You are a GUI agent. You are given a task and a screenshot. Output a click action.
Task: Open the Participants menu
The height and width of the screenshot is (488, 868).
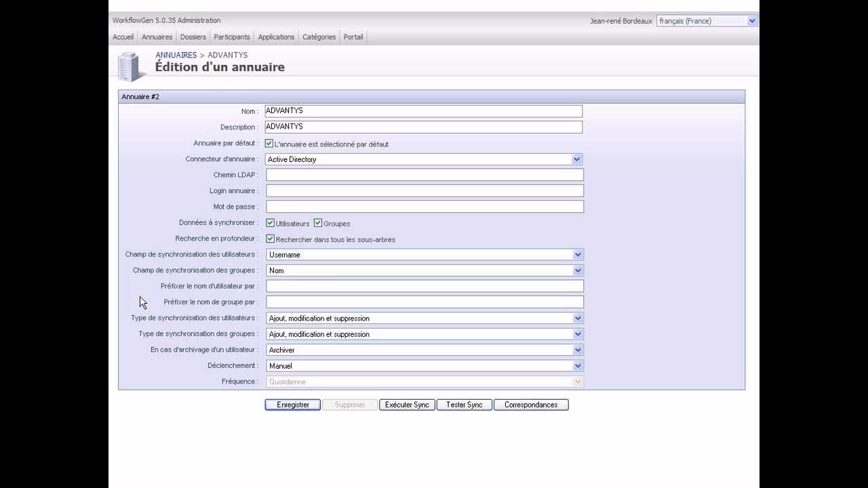click(x=232, y=37)
